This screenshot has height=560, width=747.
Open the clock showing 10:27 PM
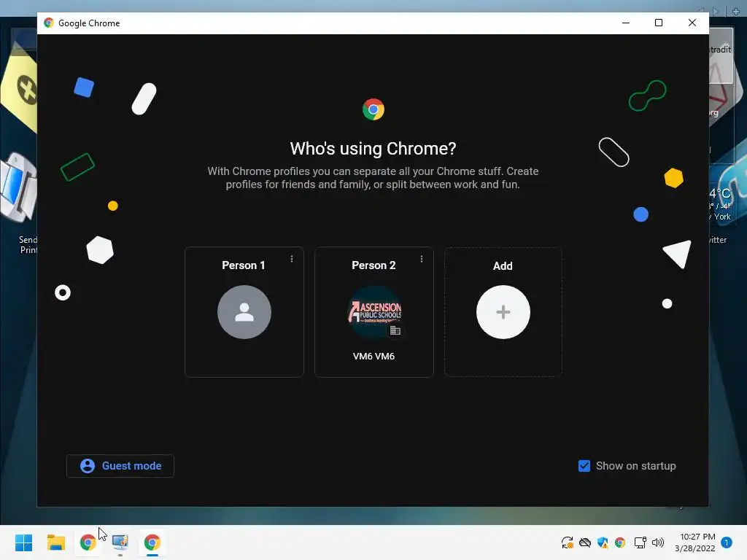tap(695, 542)
